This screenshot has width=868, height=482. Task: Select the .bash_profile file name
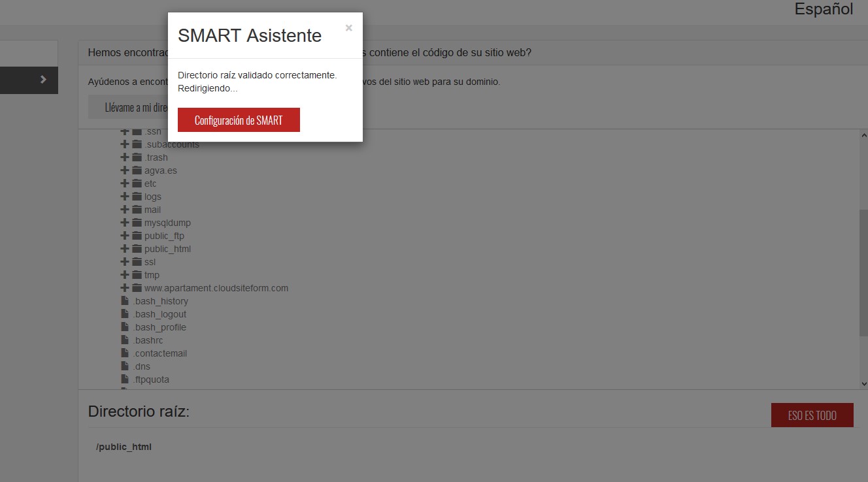[160, 327]
